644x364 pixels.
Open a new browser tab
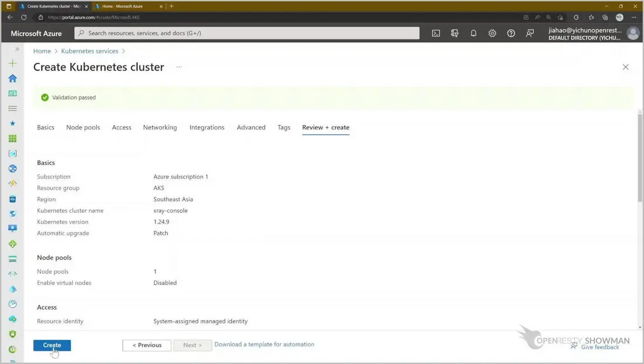(x=172, y=6)
